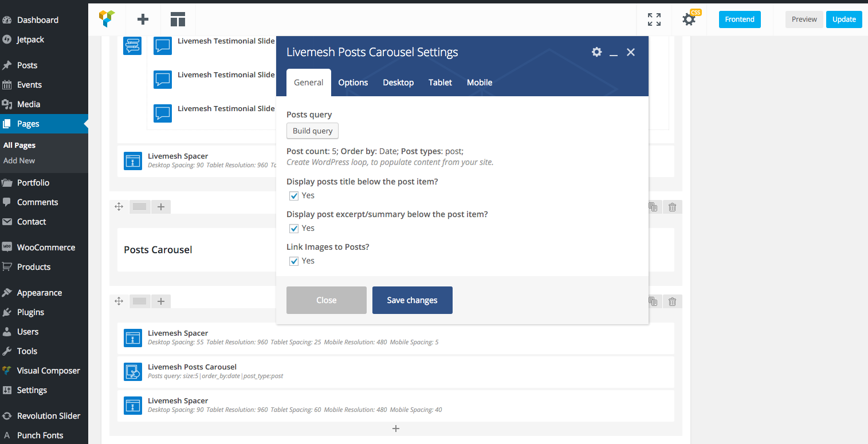Click All Pages submenu link
868x444 pixels.
coord(19,146)
